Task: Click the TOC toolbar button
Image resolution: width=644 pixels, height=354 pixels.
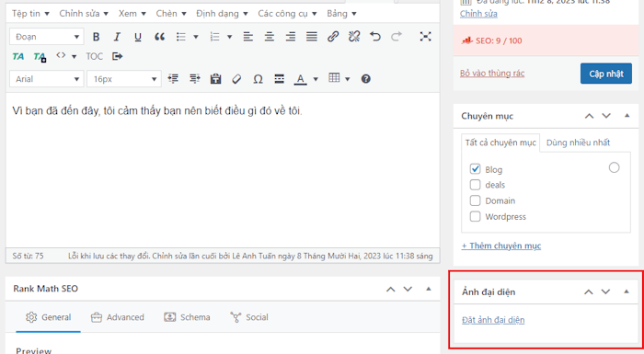Action: tap(95, 56)
